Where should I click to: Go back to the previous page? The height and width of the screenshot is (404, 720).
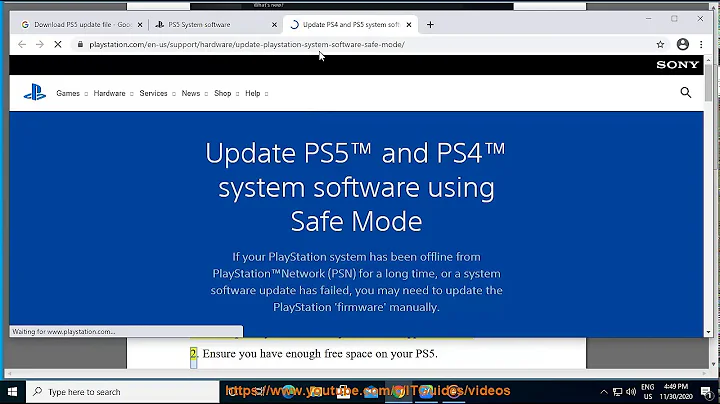coord(22,45)
